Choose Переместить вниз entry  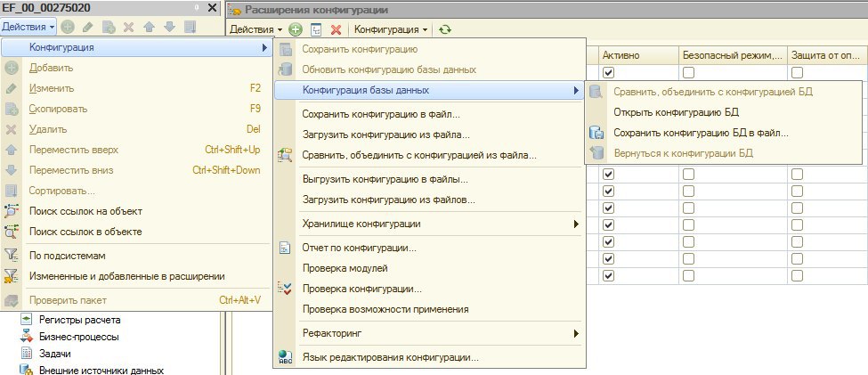coord(137,171)
